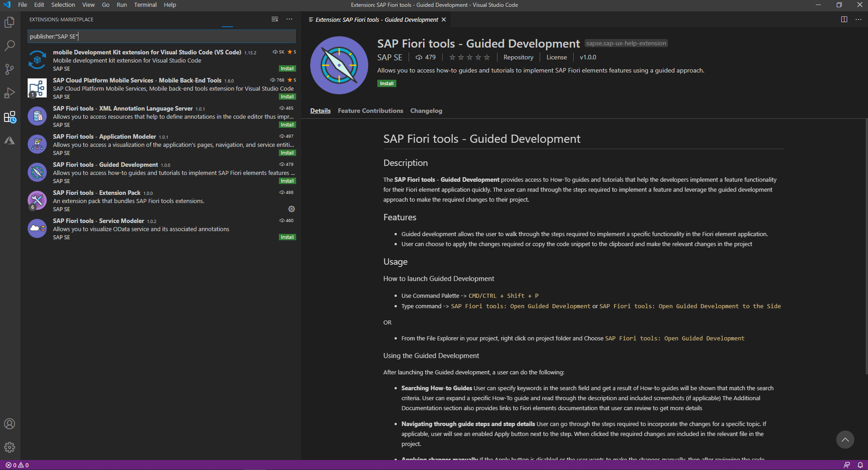The image size is (868, 470).
Task: Clear extensions search results icon
Action: 275,19
